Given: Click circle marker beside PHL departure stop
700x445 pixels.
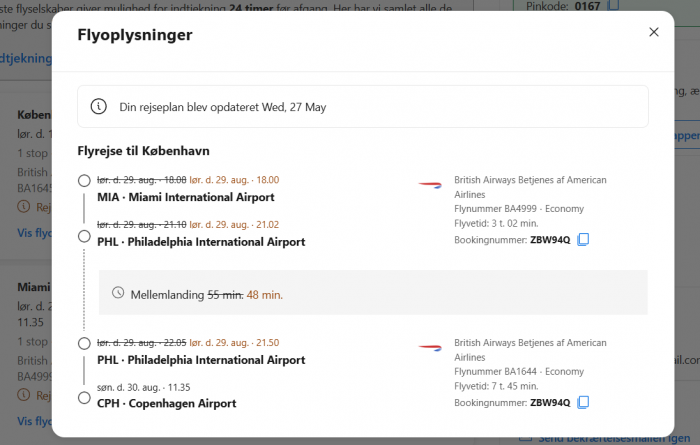Looking at the screenshot, I should [x=84, y=344].
